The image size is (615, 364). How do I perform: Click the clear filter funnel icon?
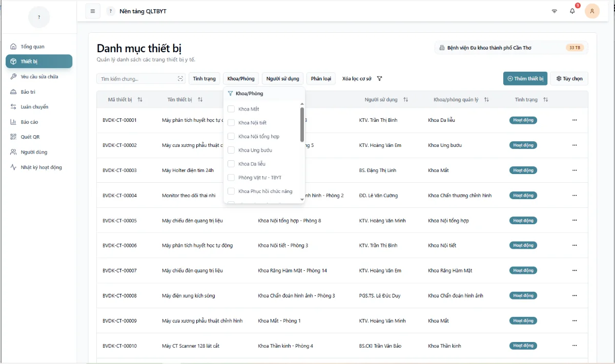click(x=379, y=79)
